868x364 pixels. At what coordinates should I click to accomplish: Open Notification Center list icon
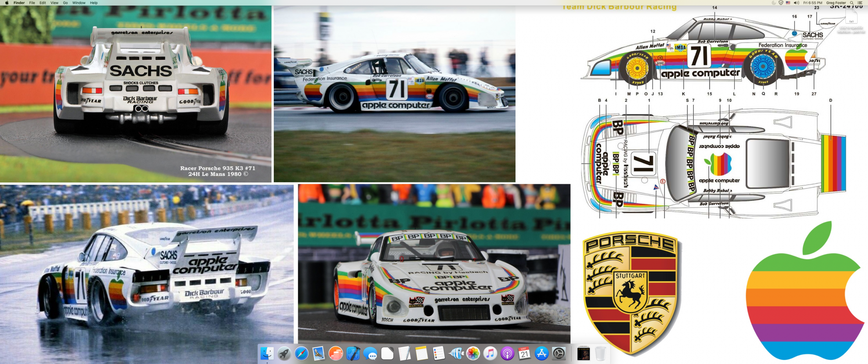(x=860, y=3)
